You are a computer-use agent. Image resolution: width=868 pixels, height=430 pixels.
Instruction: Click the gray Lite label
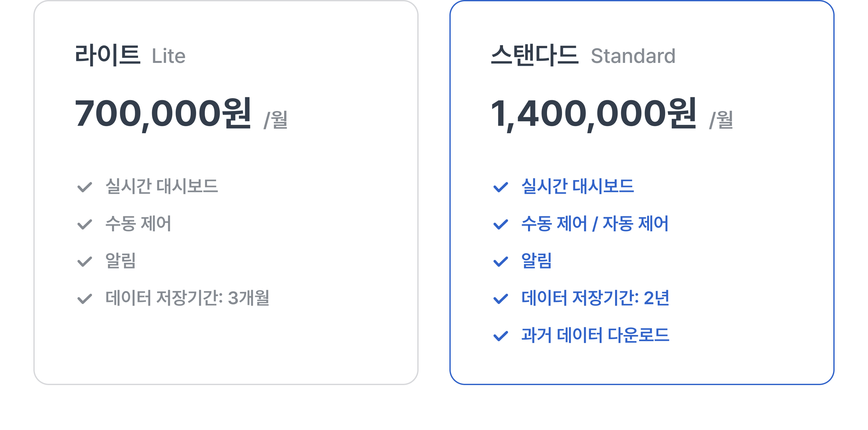click(169, 56)
